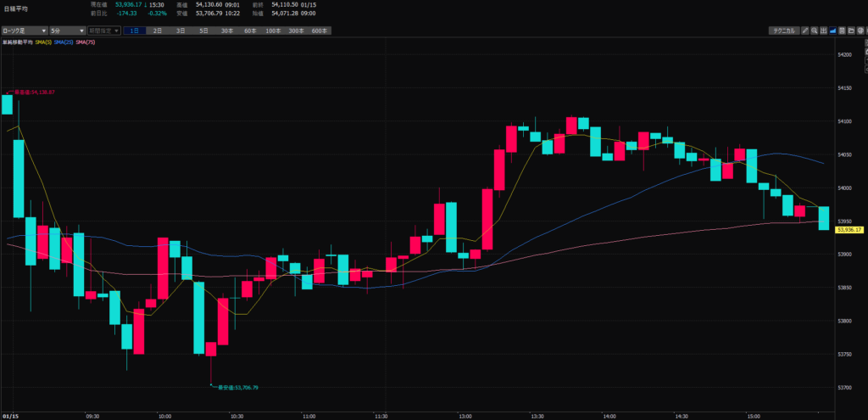Click the blue SMA(25) legend label
This screenshot has height=420, width=868.
pos(64,41)
